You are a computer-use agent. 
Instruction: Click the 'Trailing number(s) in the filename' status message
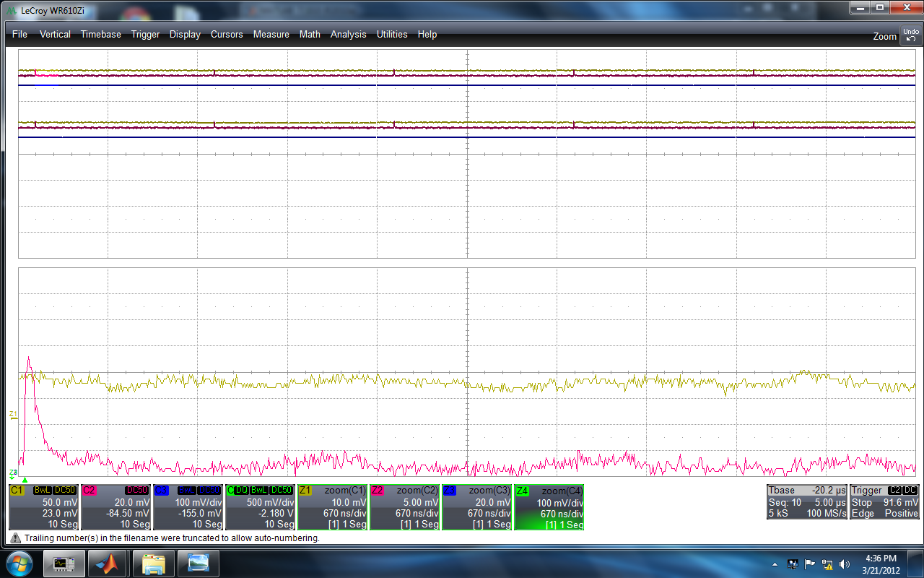(x=172, y=538)
